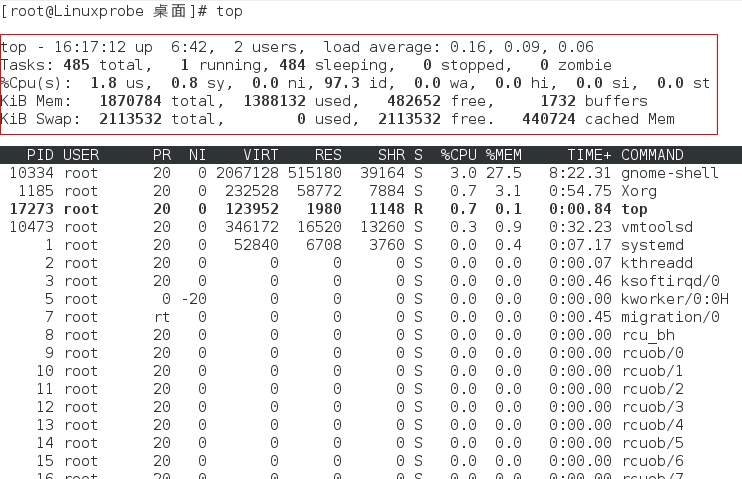Click the %MEM column header
This screenshot has width=742, height=479.
click(504, 155)
